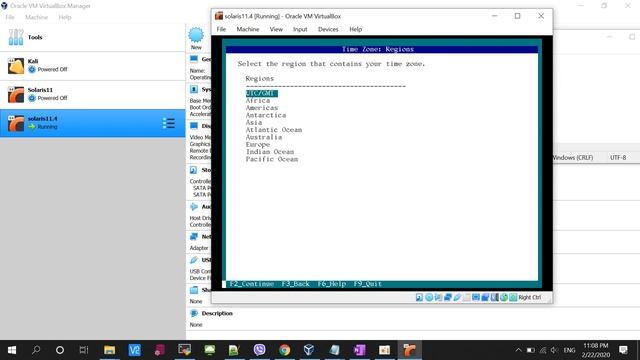This screenshot has width=640, height=360.
Task: Open the notification center icon
Action: click(x=623, y=350)
